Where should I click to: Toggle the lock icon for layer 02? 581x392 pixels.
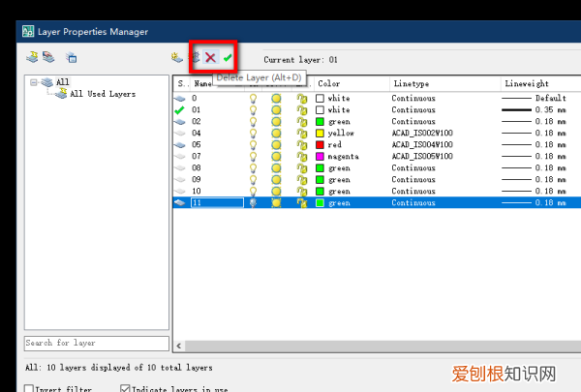click(x=302, y=121)
